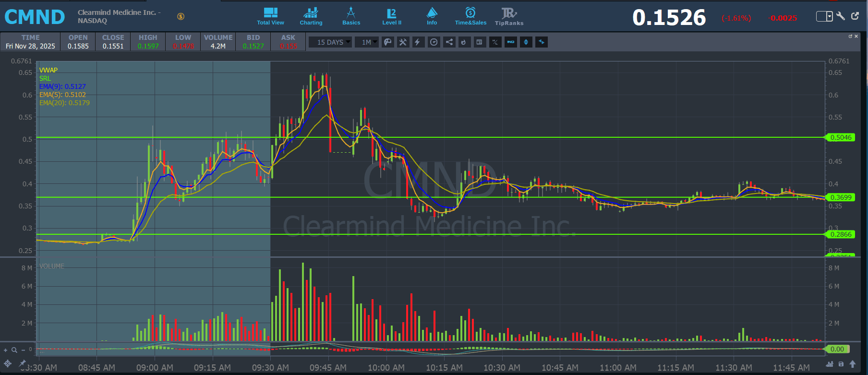Zoom in with the plus icon
The height and width of the screenshot is (375, 868).
(x=6, y=350)
